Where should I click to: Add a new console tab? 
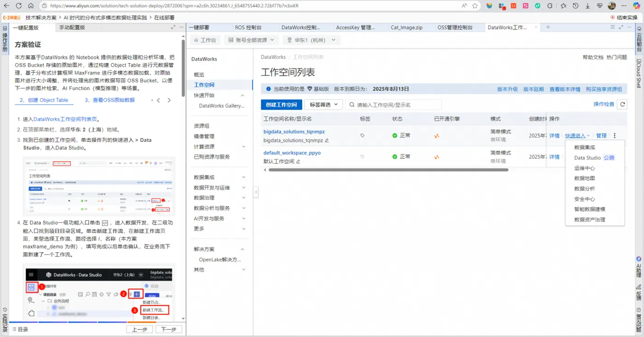click(548, 27)
